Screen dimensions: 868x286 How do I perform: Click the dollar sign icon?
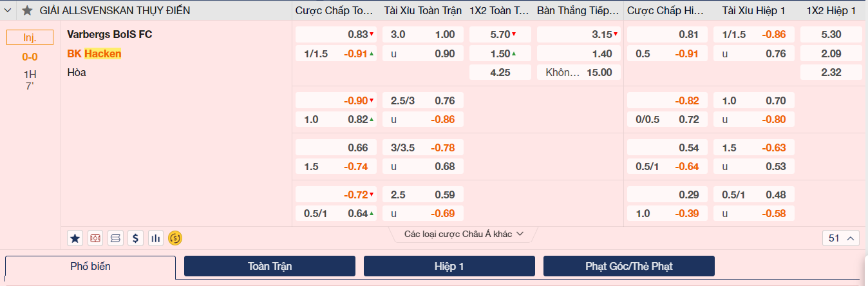tap(135, 238)
